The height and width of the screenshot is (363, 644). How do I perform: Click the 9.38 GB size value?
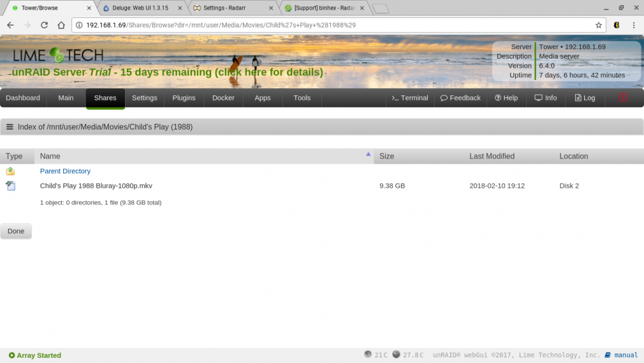pos(392,186)
